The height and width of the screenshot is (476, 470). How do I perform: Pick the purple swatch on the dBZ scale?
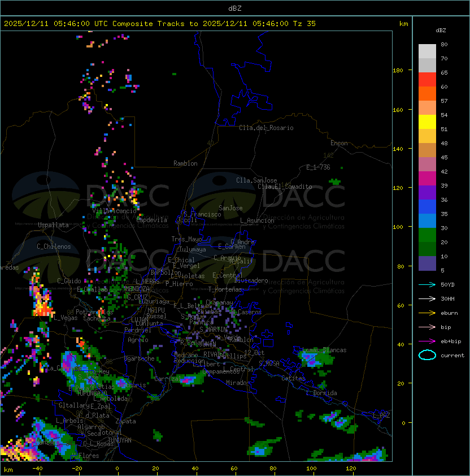(427, 192)
